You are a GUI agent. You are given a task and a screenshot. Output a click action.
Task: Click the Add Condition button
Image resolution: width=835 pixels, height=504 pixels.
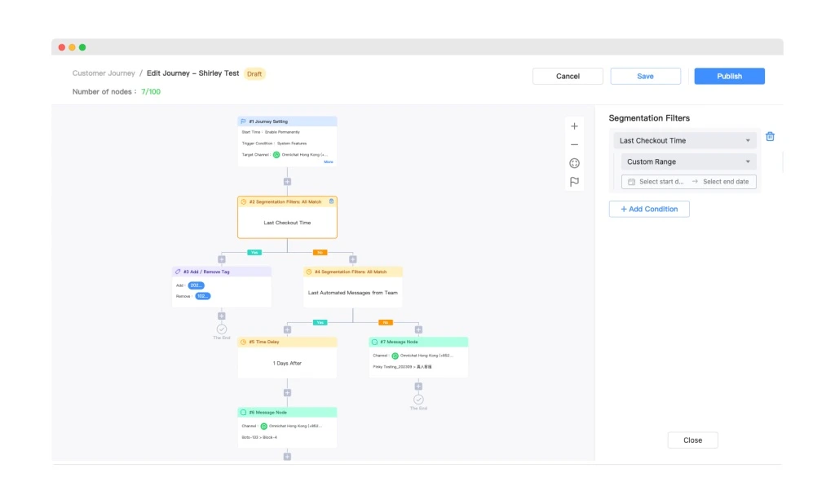pos(649,209)
